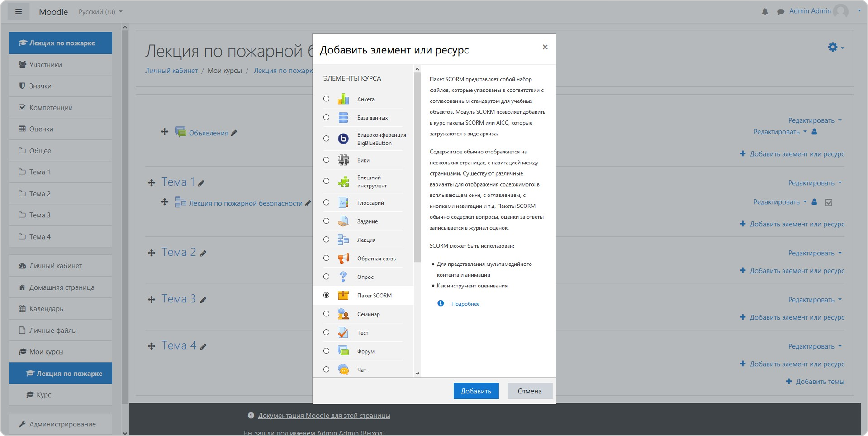Select the Глоссарий radio button
This screenshot has width=868, height=436.
[x=326, y=202]
